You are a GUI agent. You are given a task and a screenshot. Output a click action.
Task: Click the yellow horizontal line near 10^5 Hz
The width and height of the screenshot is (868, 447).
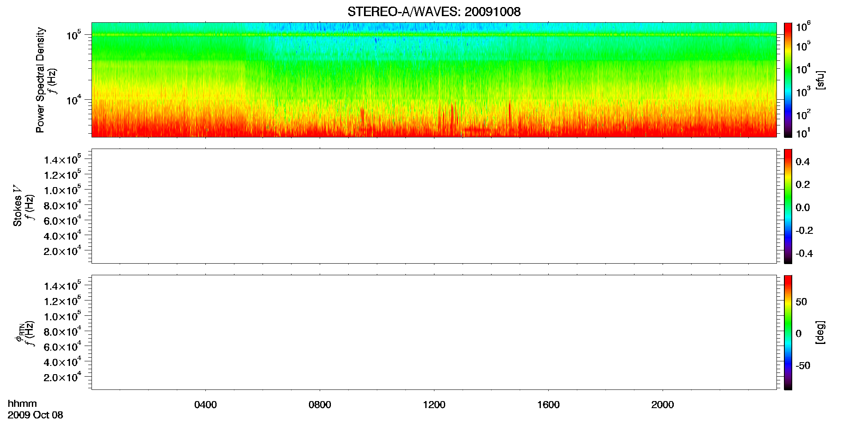(434, 35)
